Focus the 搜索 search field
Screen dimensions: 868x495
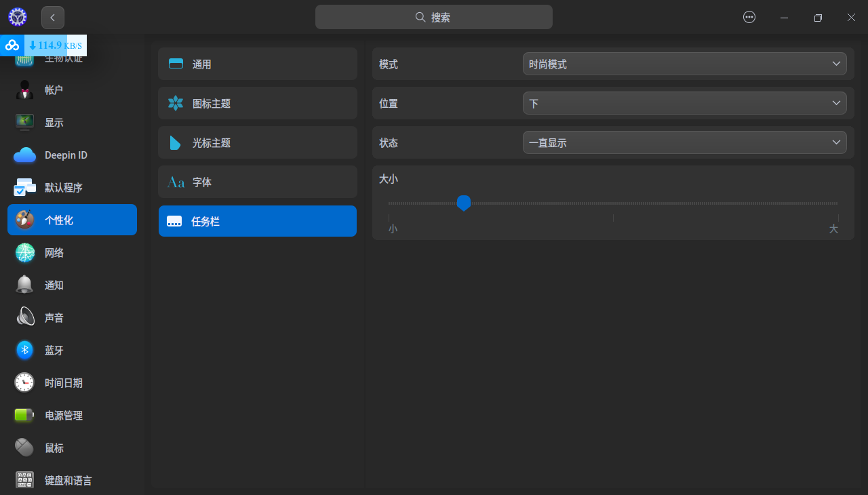pos(434,18)
